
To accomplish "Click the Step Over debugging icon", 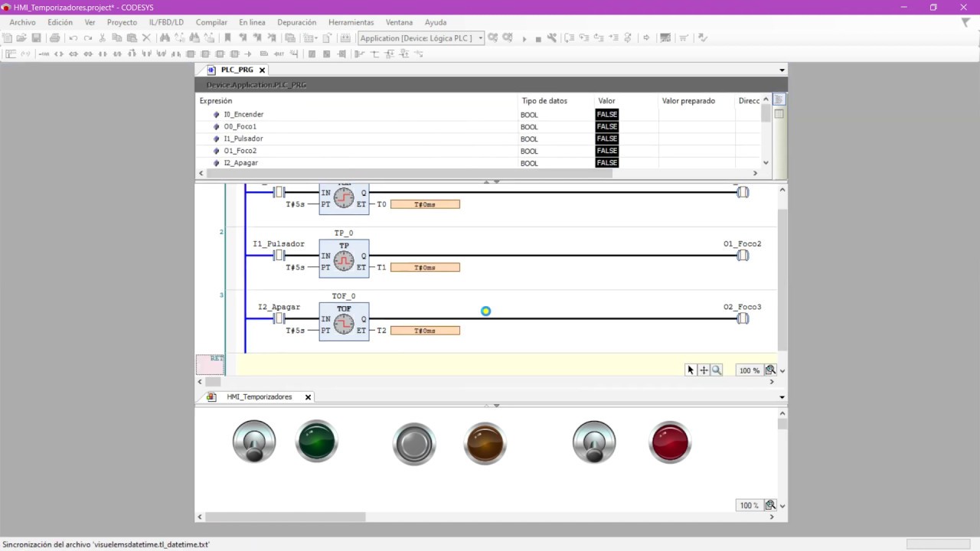I will point(570,37).
